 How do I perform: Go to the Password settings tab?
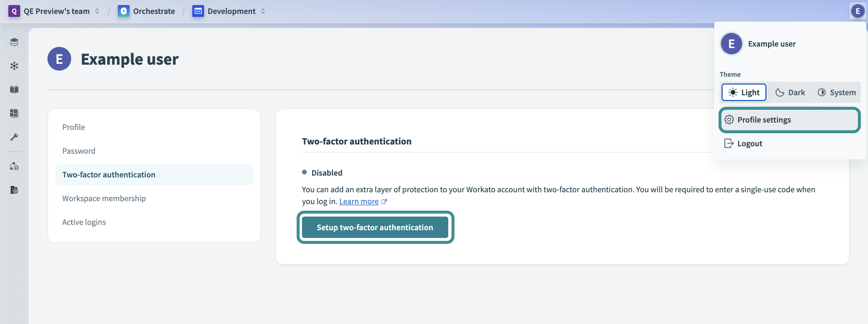tap(79, 151)
